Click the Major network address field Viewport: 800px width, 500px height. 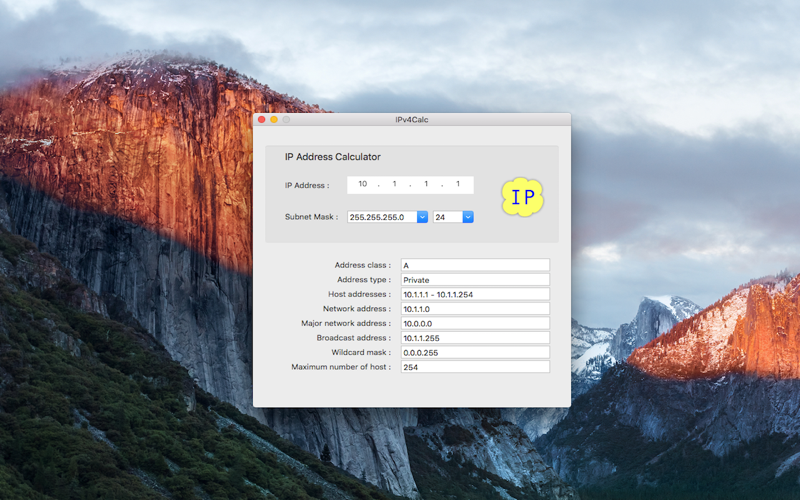[475, 323]
